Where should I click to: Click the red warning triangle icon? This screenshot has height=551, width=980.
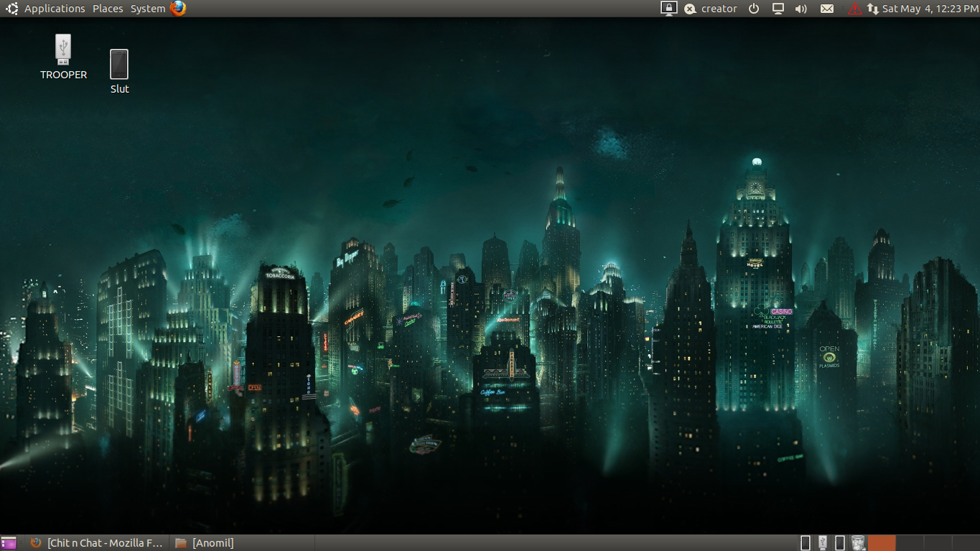(x=854, y=9)
